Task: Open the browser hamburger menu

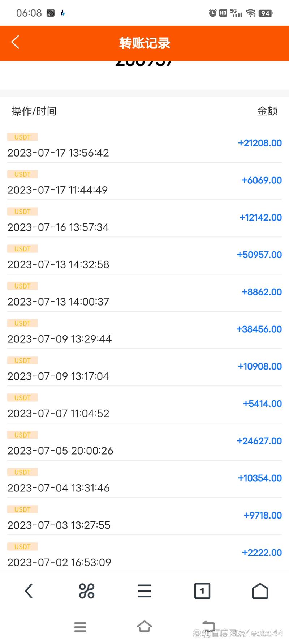Action: [144, 591]
